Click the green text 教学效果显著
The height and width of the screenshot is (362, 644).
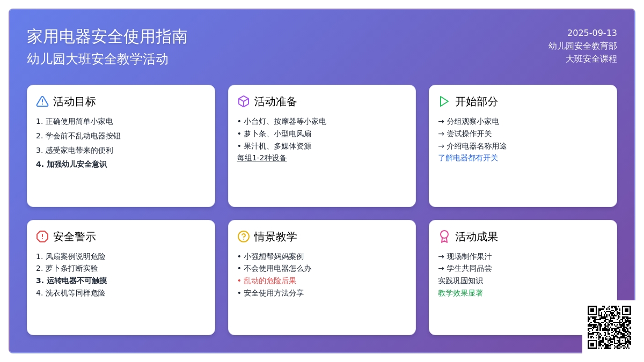[x=460, y=293]
